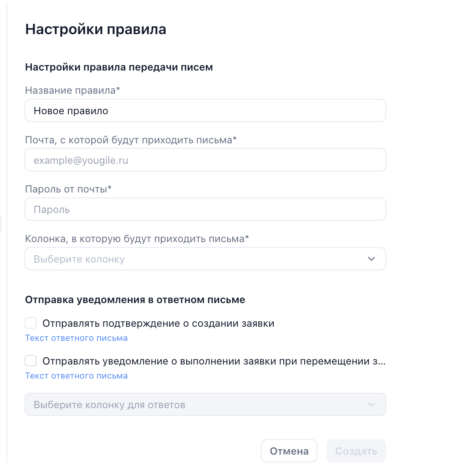Image resolution: width=460 pixels, height=476 pixels.
Task: Click the 'Пароль от почты*' field label
Action: click(68, 189)
